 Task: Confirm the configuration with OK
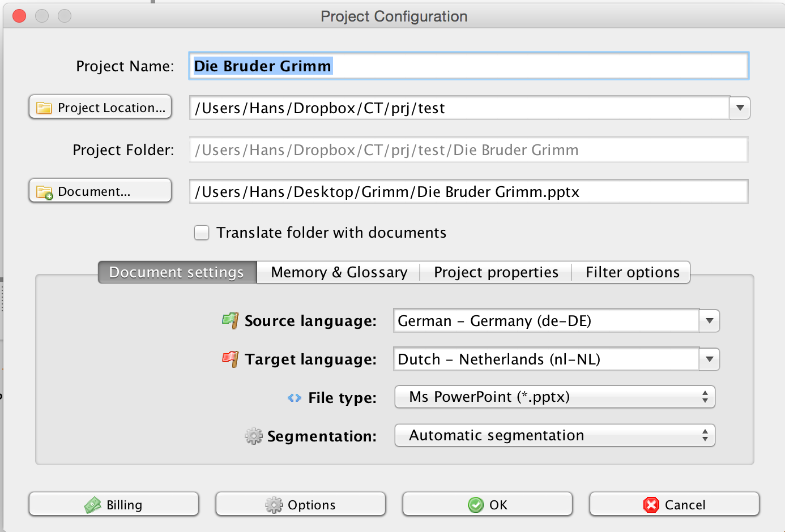coord(488,504)
